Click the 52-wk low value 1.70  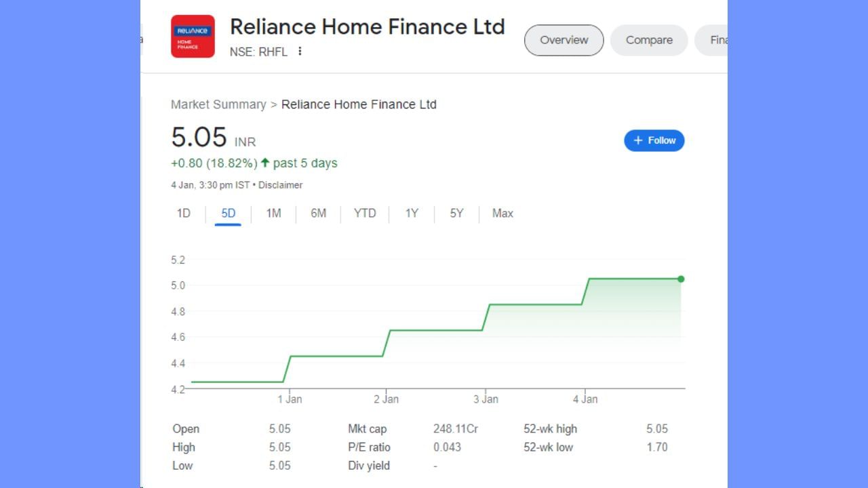(657, 447)
